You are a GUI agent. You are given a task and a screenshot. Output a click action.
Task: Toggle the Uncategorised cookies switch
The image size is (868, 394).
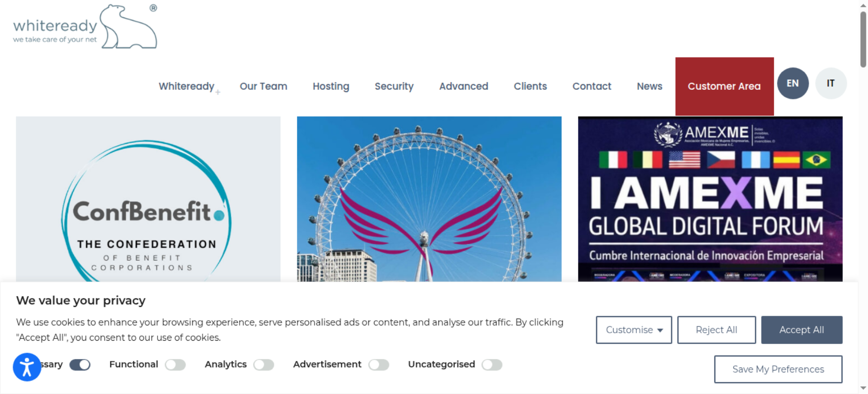(x=492, y=364)
